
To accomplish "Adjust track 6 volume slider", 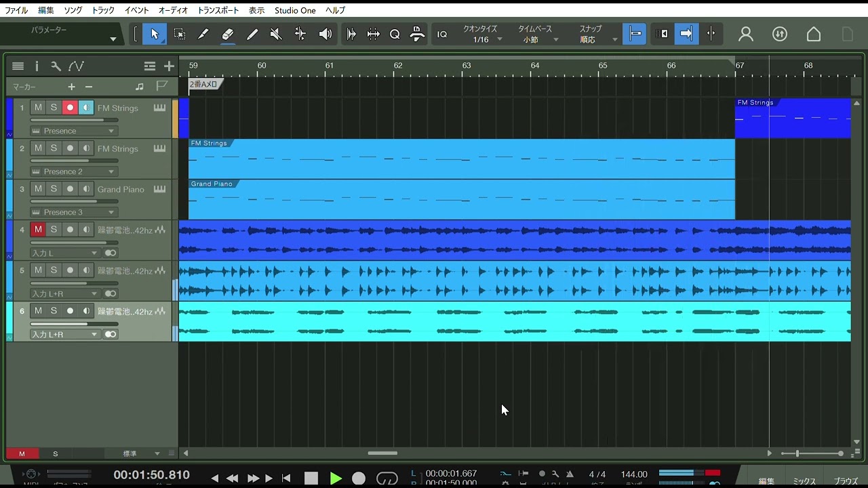I will [x=74, y=323].
